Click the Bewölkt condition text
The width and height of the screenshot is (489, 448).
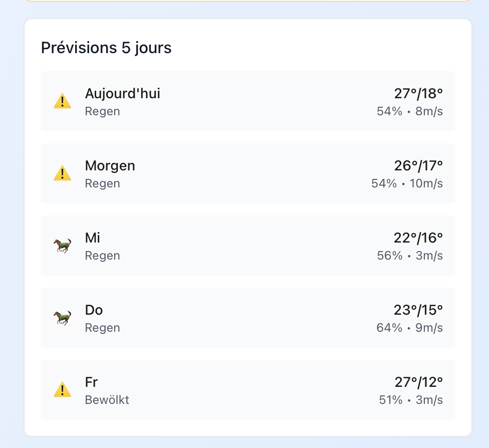point(107,400)
